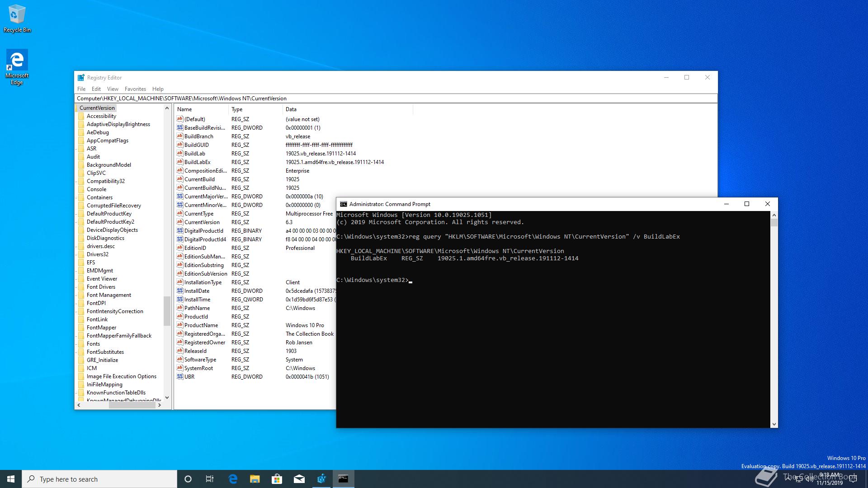This screenshot has width=868, height=488.
Task: Click the Registry Editor title bar icon
Action: [x=81, y=78]
